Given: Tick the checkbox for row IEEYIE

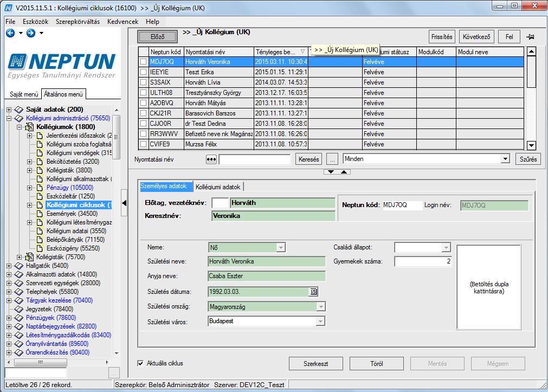Looking at the screenshot, I should point(143,72).
